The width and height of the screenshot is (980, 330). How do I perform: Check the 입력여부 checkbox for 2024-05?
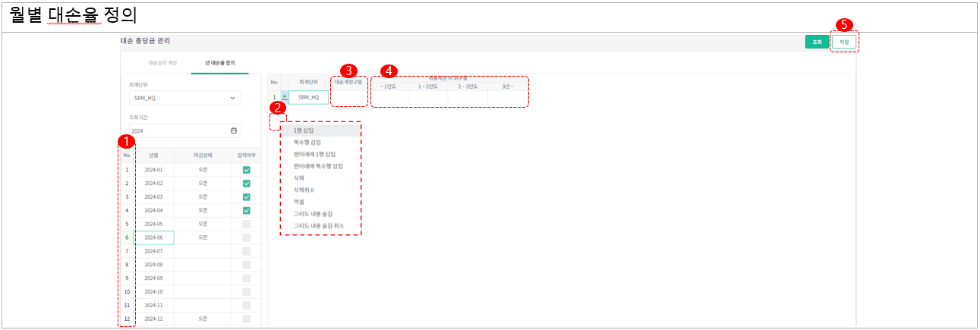click(x=246, y=224)
